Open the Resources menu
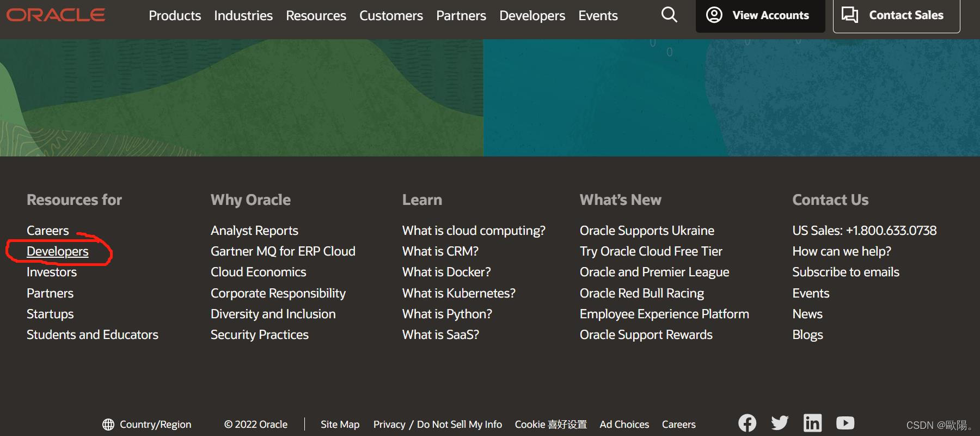 click(316, 16)
